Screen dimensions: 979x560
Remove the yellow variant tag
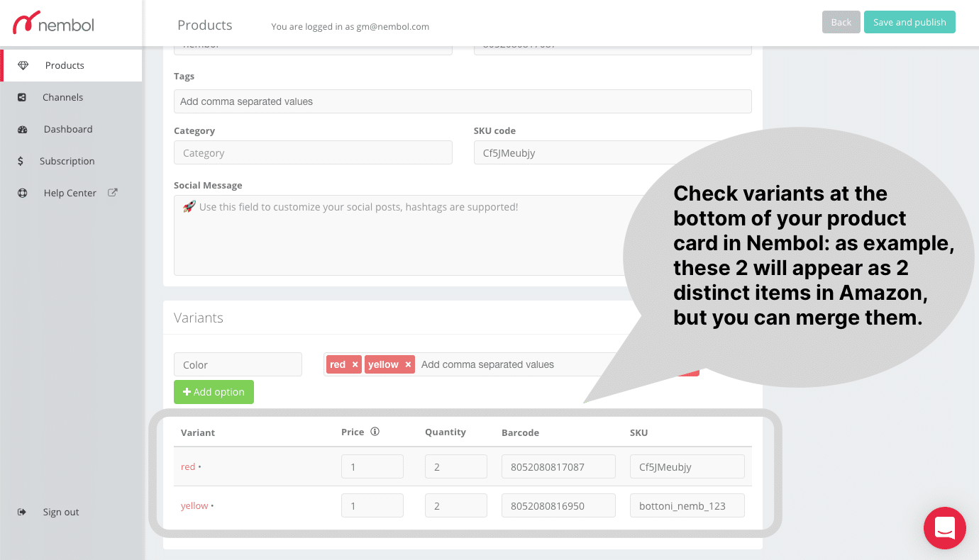coord(408,364)
